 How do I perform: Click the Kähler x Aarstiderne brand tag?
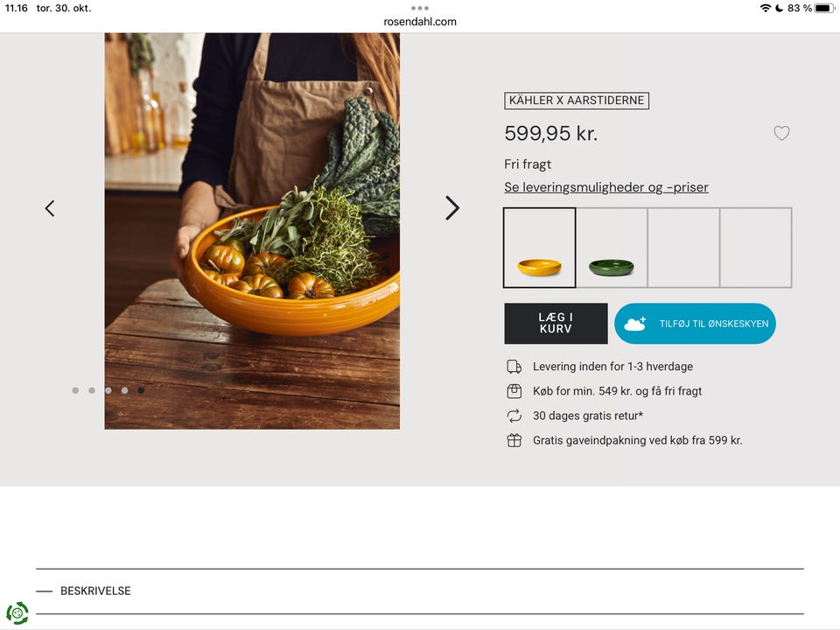coord(577,101)
